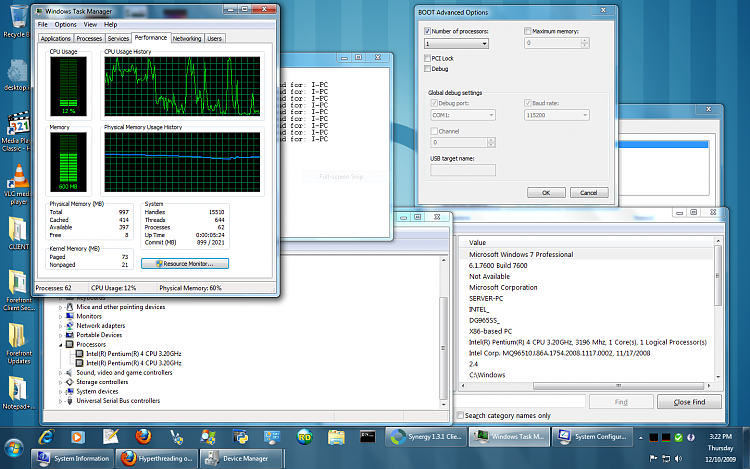Collapse the Processors tree node
The width and height of the screenshot is (750, 469).
tap(61, 345)
